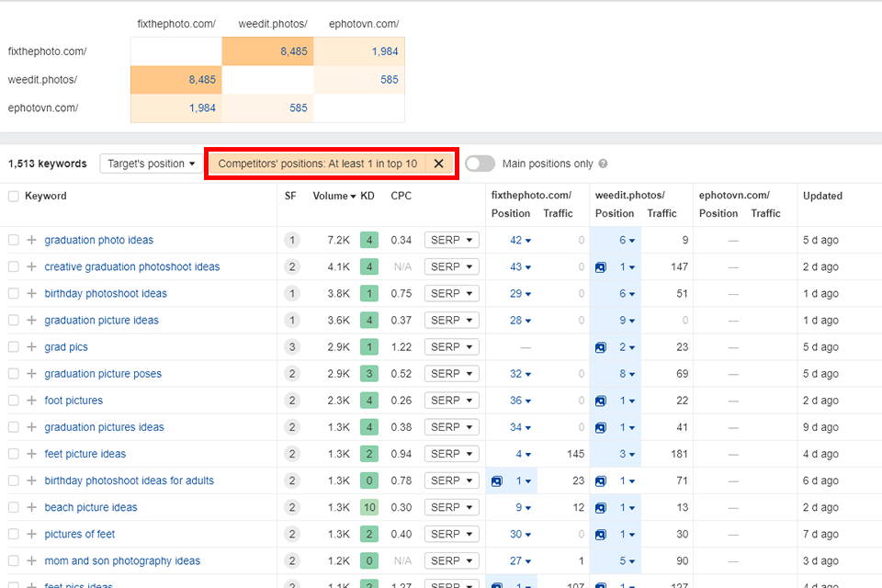Check the grad pics row checkbox
Screen dimensions: 882x588
[x=14, y=346]
